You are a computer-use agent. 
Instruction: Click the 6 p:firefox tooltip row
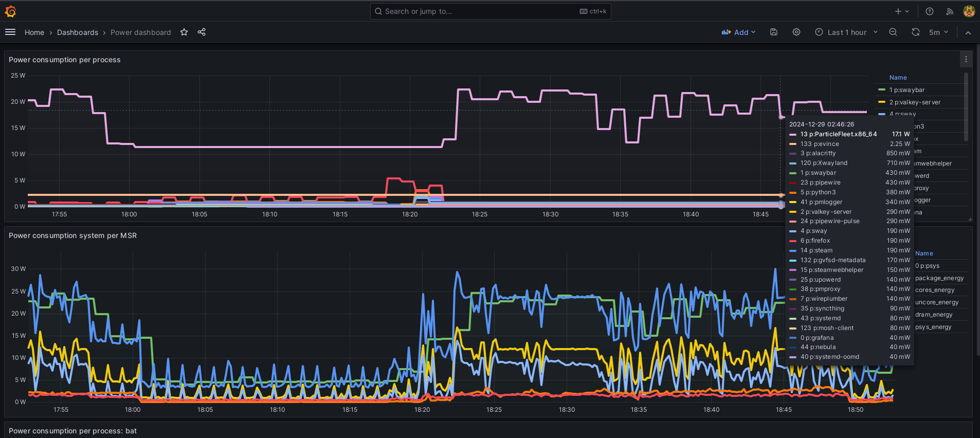849,241
